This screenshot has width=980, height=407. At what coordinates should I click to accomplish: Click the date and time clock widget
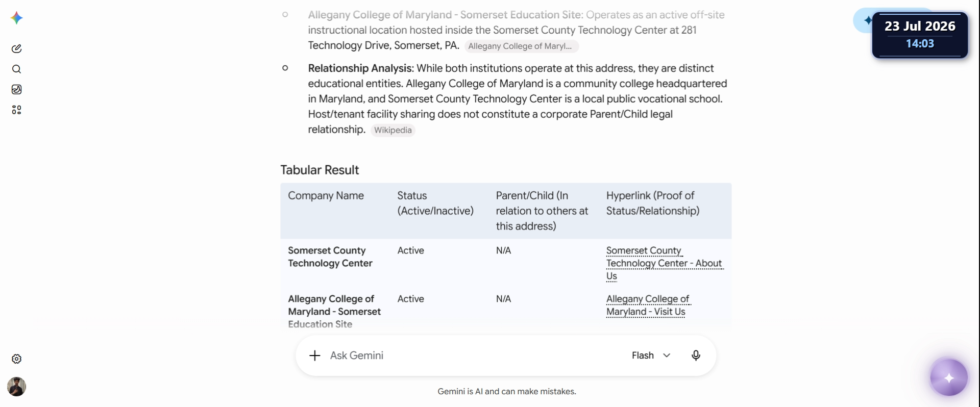click(x=920, y=35)
